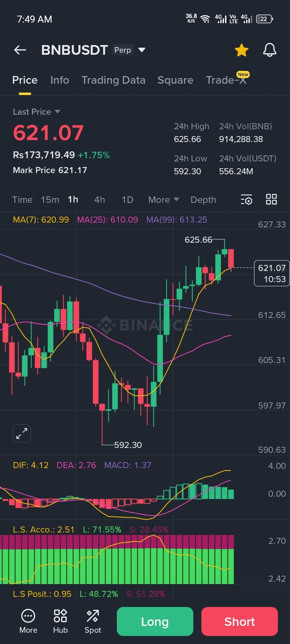The width and height of the screenshot is (290, 644).
Task: Tap the 590.63 price axis label
Action: click(272, 450)
